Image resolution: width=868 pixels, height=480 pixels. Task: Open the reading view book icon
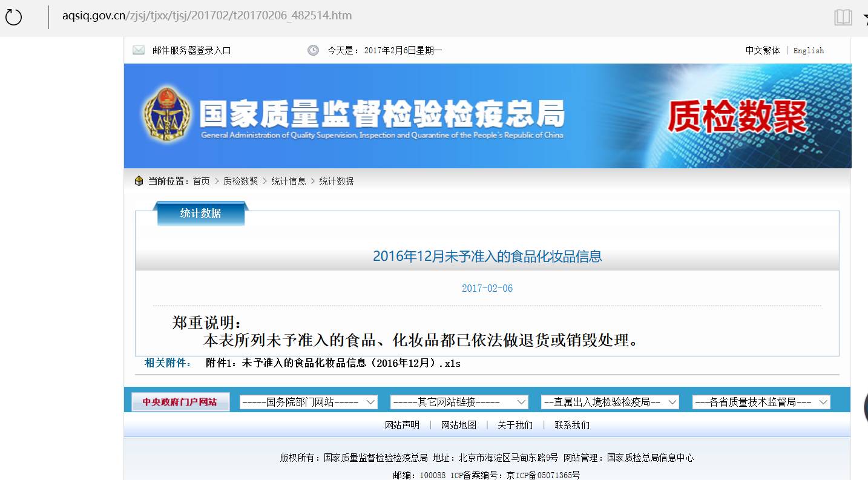pos(843,17)
